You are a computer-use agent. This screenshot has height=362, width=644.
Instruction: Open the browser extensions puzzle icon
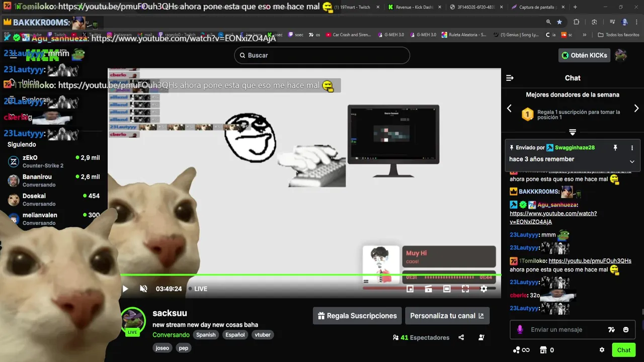pos(577,22)
